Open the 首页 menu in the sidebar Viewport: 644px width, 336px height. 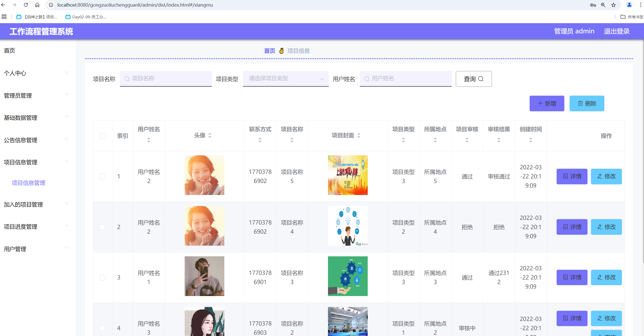click(x=10, y=50)
